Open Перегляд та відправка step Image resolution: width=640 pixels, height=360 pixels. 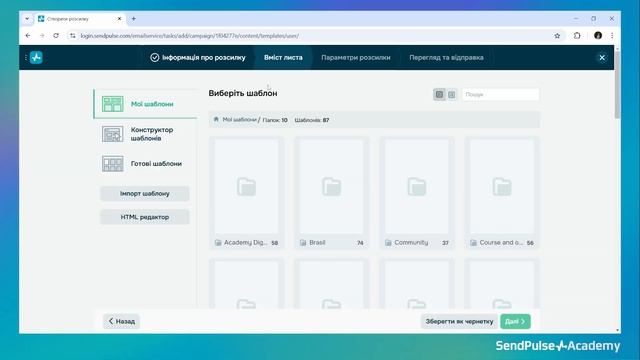tap(446, 58)
